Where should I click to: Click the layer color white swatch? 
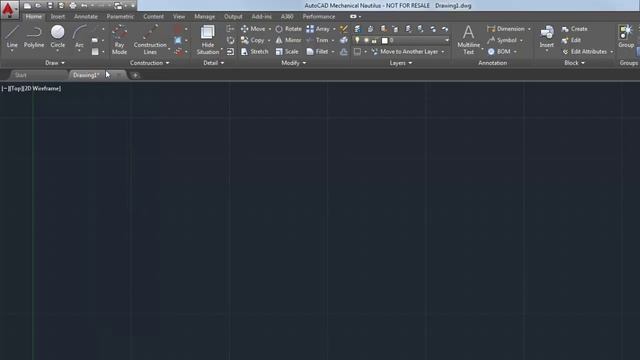pyautogui.click(x=384, y=40)
